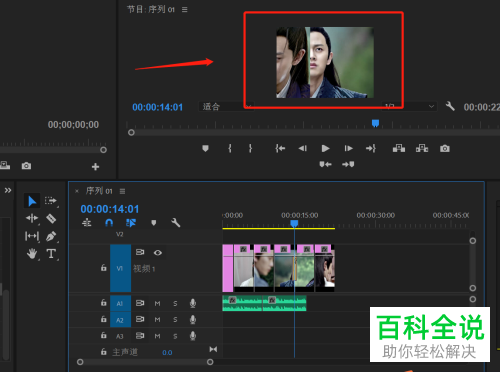500x372 pixels.
Task: Play the sequence in program monitor
Action: pos(325,148)
